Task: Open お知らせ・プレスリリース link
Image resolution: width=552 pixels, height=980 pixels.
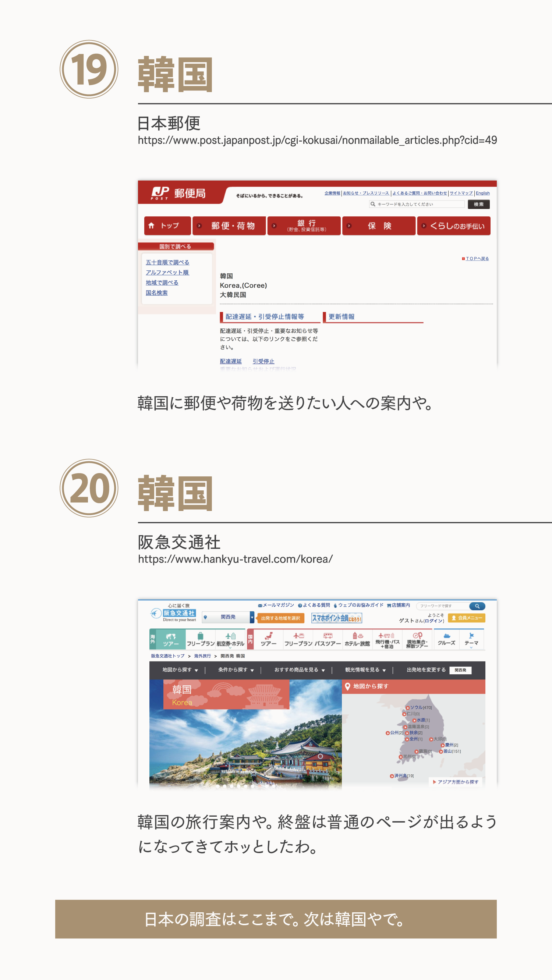Action: pos(366,193)
